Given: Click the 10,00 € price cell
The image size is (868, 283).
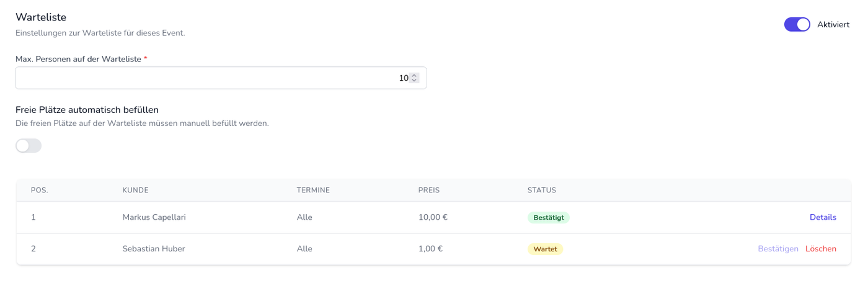Looking at the screenshot, I should (433, 217).
